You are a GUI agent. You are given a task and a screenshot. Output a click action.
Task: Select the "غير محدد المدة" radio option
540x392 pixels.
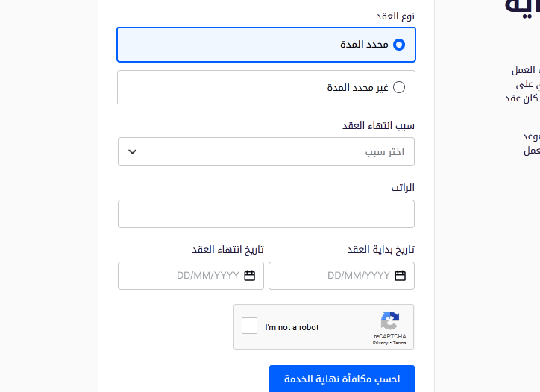(x=399, y=88)
